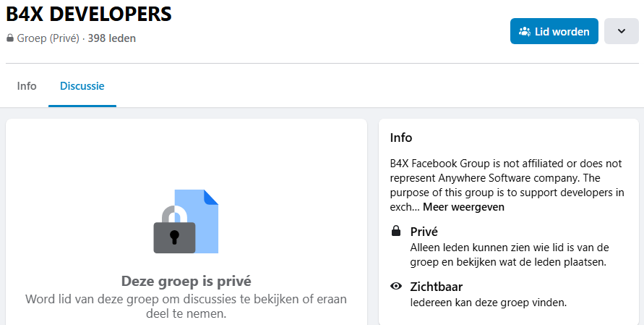Open the Info tab
The height and width of the screenshot is (325, 644).
(x=27, y=86)
